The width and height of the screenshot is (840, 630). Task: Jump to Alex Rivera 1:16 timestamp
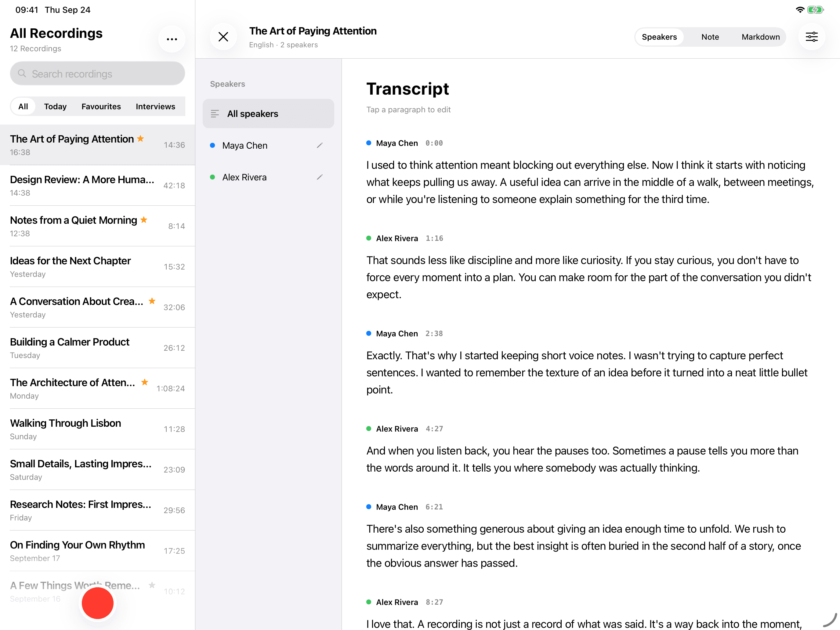click(x=434, y=238)
